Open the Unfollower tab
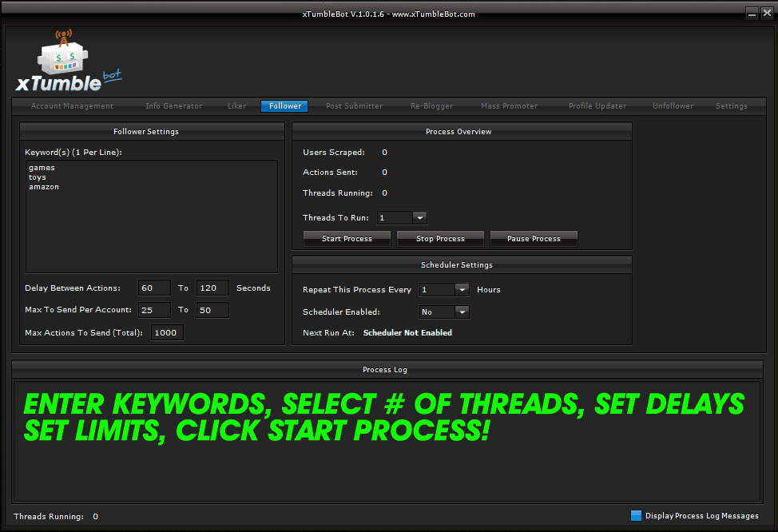Viewport: 778px width, 532px height. 673,105
